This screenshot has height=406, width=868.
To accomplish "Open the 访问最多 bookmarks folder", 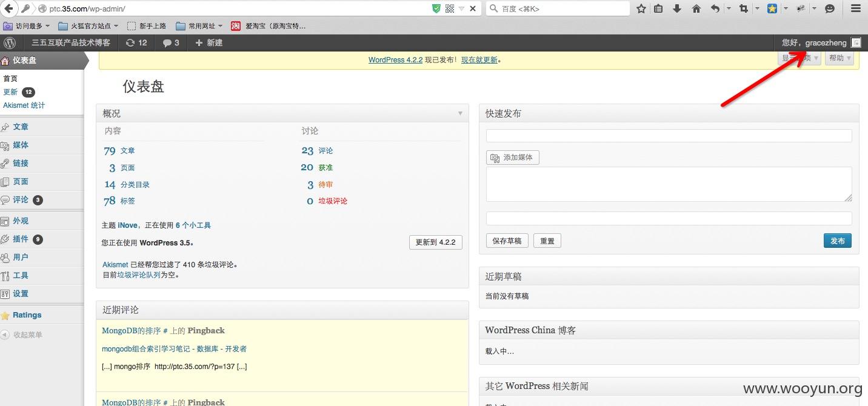I will (x=27, y=26).
